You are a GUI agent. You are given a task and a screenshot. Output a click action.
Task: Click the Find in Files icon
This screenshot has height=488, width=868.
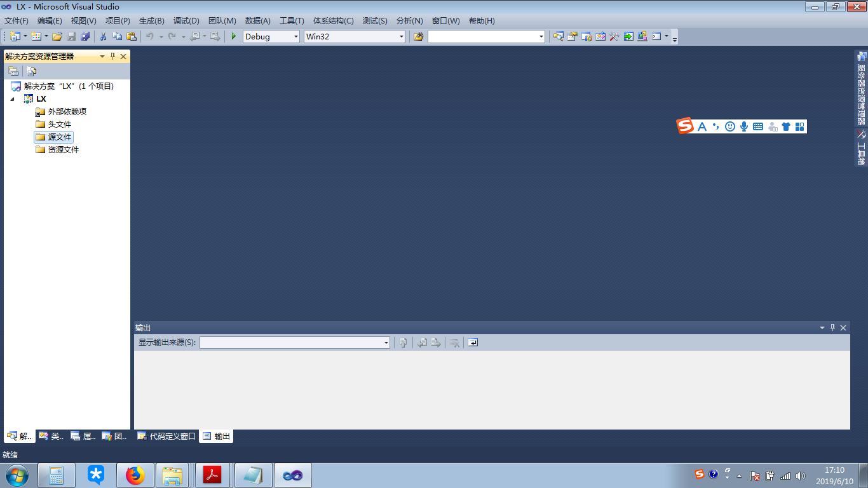(418, 36)
